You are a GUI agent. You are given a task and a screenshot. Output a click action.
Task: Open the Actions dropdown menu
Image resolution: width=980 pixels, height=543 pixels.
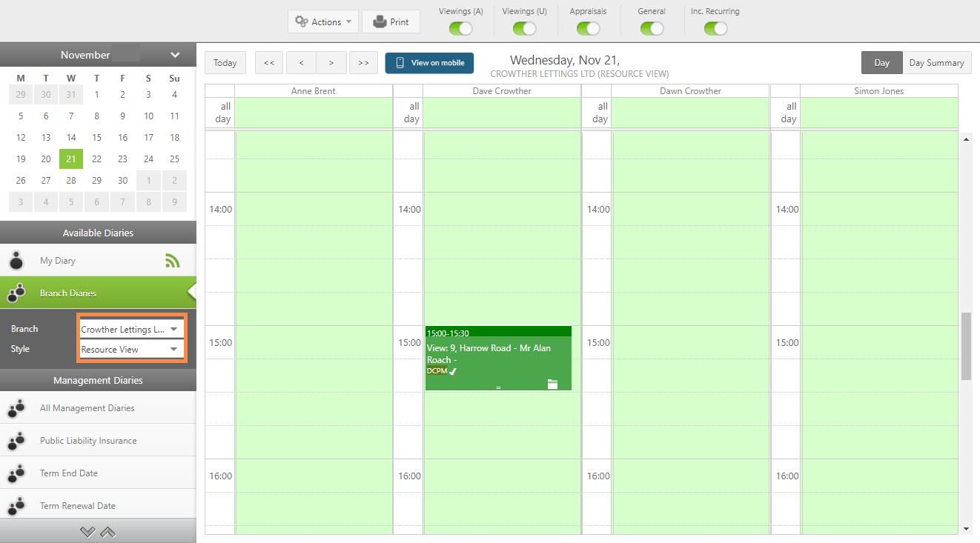click(x=323, y=21)
